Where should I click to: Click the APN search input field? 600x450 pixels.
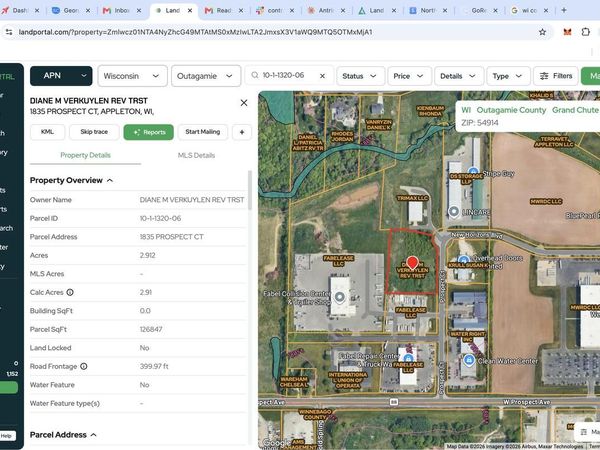289,76
